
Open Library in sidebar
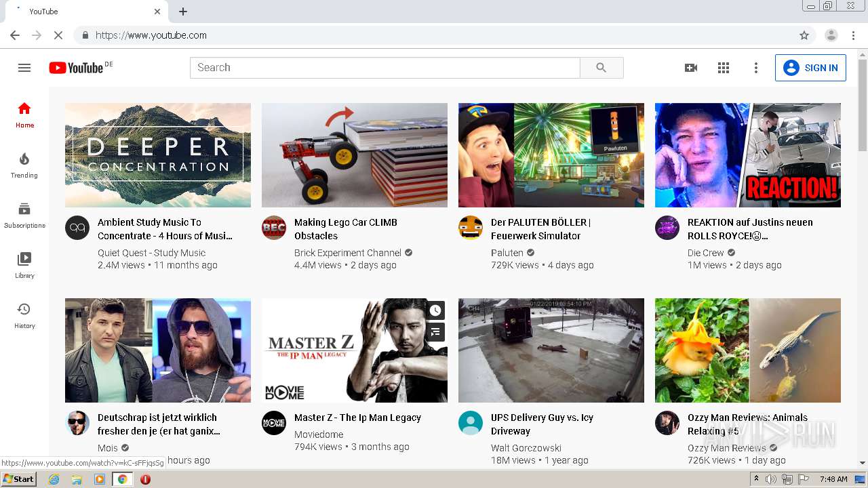point(24,266)
